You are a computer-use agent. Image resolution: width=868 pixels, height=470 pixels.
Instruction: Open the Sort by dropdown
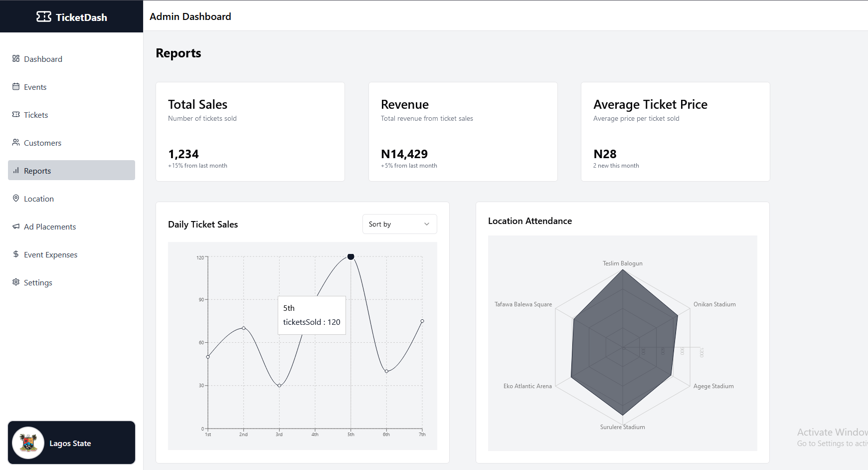point(399,224)
